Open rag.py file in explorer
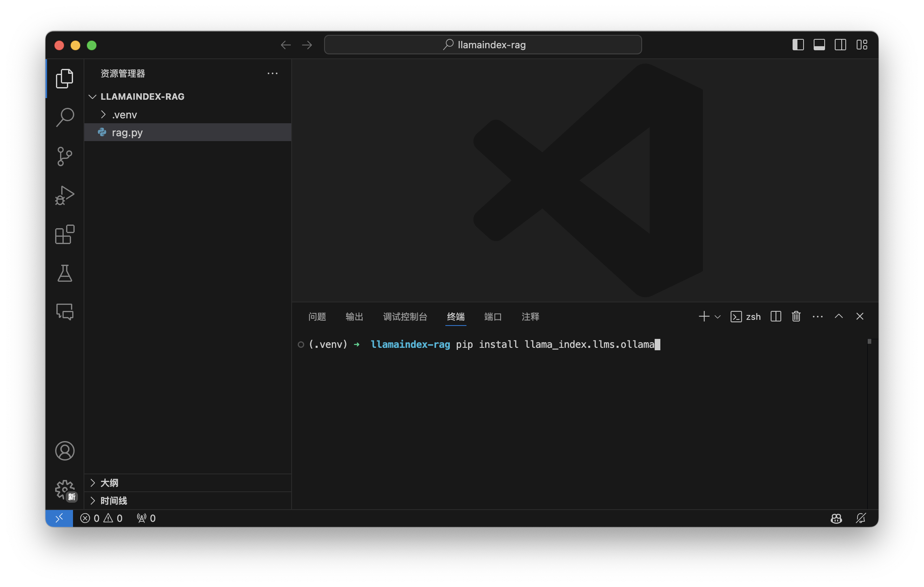 [x=127, y=133]
